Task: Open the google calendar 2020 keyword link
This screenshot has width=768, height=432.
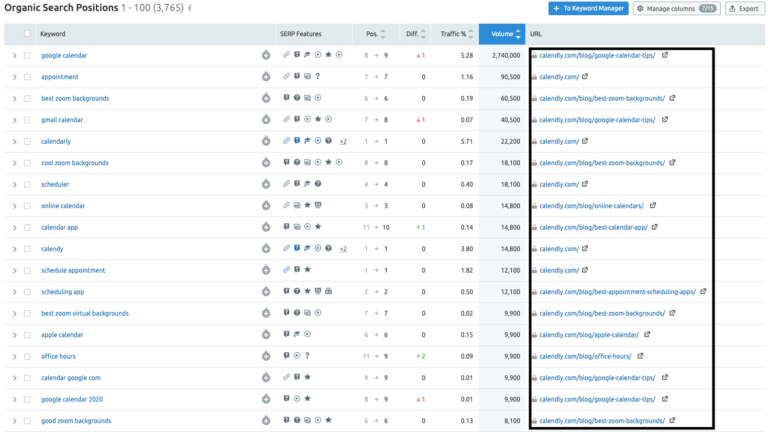Action: (72, 399)
